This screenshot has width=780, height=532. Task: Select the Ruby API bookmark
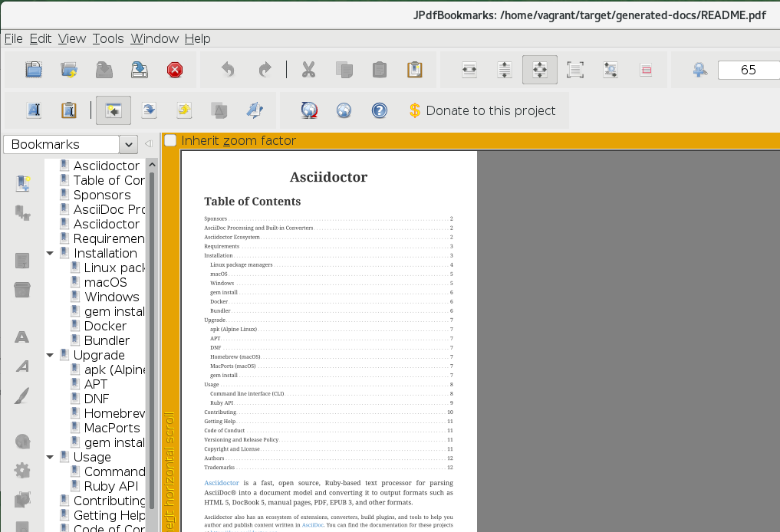[x=111, y=486]
